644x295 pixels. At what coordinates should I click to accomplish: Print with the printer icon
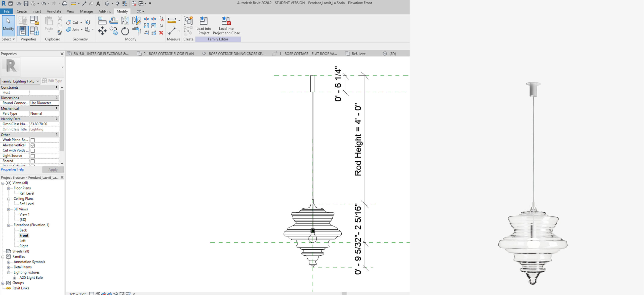tap(65, 4)
